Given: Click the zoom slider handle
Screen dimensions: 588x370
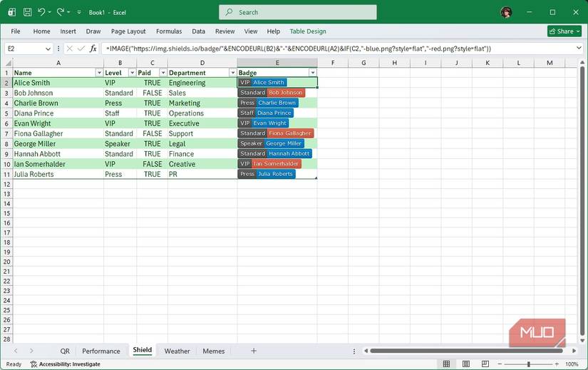Looking at the screenshot, I should (528, 364).
